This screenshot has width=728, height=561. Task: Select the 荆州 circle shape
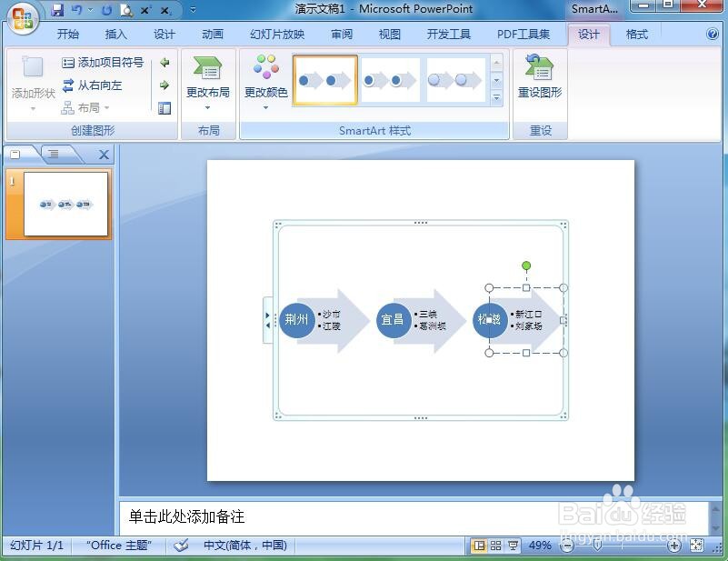pyautogui.click(x=296, y=319)
